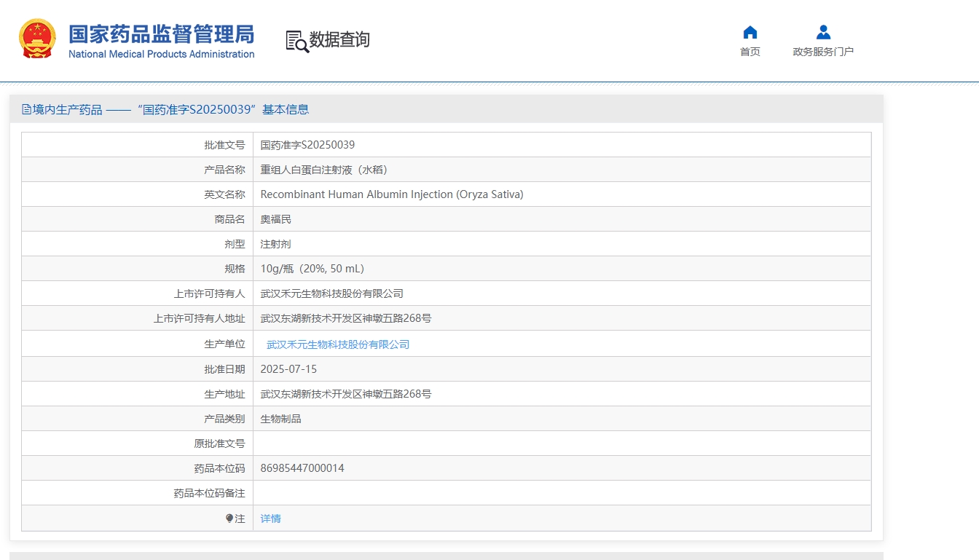
Task: Go to 首页 home icon
Action: click(x=750, y=32)
